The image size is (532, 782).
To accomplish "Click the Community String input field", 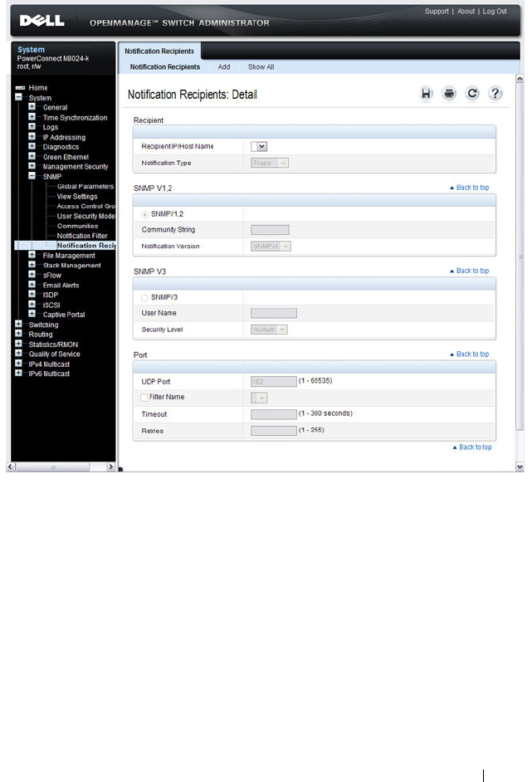I will tap(270, 230).
